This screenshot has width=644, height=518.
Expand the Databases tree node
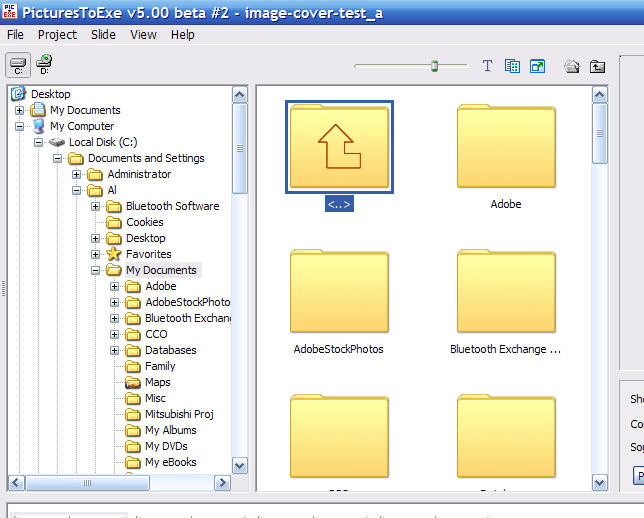pos(115,350)
